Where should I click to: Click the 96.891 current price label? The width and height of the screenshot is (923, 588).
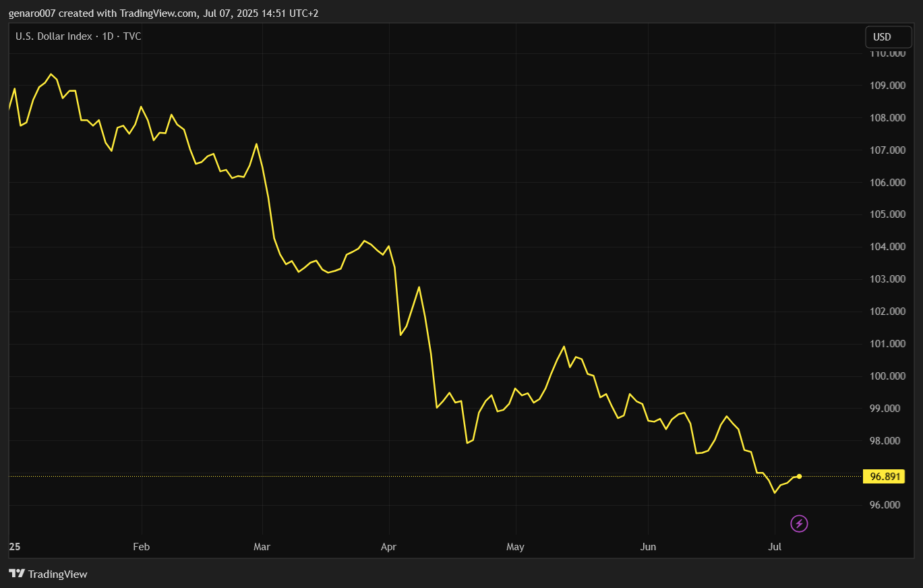tap(885, 477)
